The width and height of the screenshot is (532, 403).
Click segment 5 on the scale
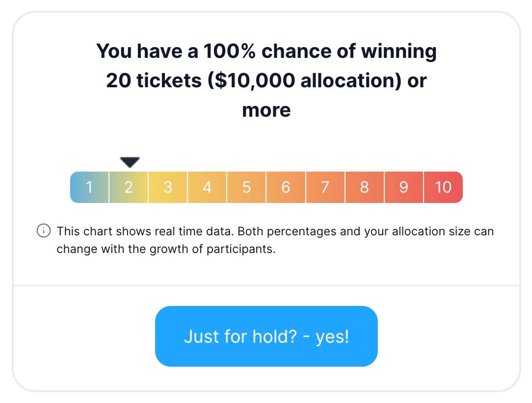click(x=246, y=187)
